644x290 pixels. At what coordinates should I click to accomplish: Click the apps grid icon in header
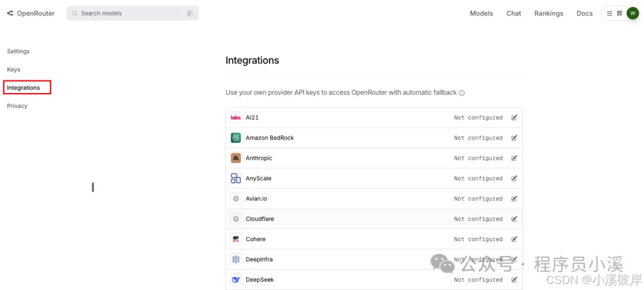(620, 13)
